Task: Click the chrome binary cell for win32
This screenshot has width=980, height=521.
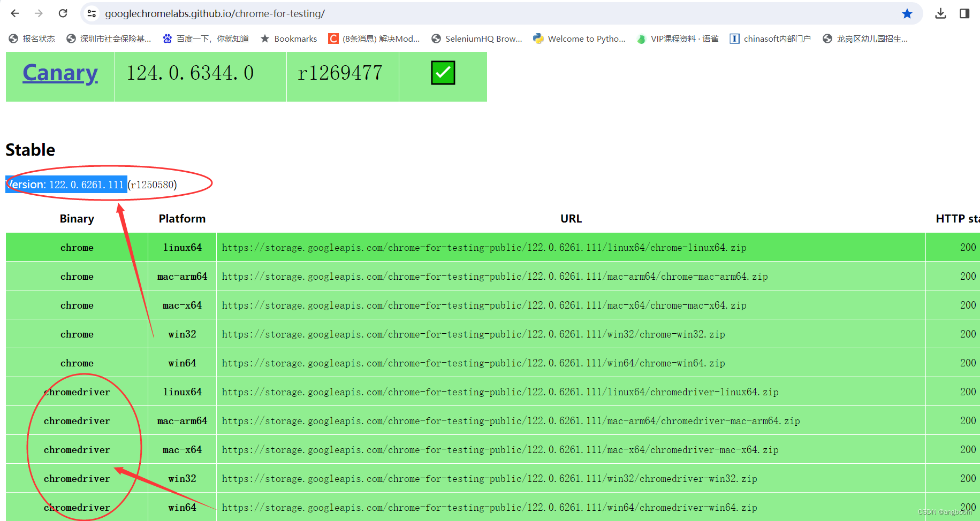Action: pyautogui.click(x=77, y=334)
